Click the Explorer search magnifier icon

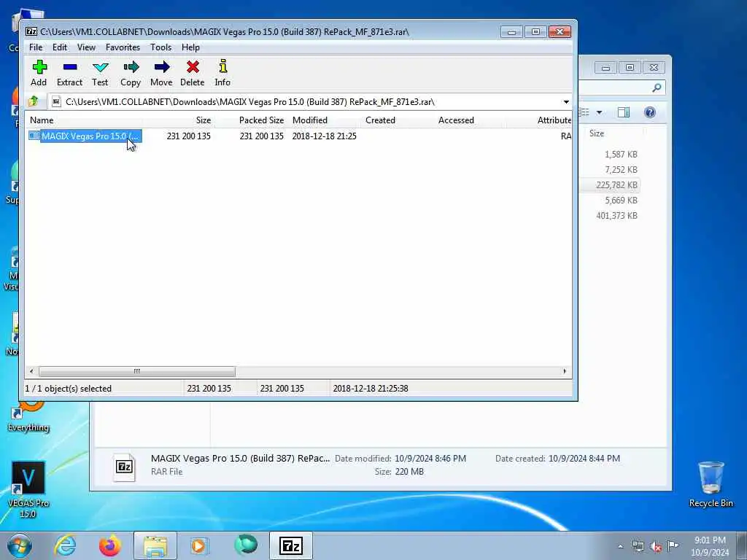click(x=657, y=87)
